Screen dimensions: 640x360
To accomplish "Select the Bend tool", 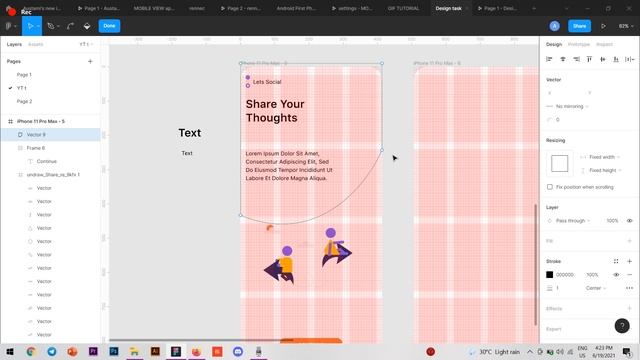I will point(70,26).
